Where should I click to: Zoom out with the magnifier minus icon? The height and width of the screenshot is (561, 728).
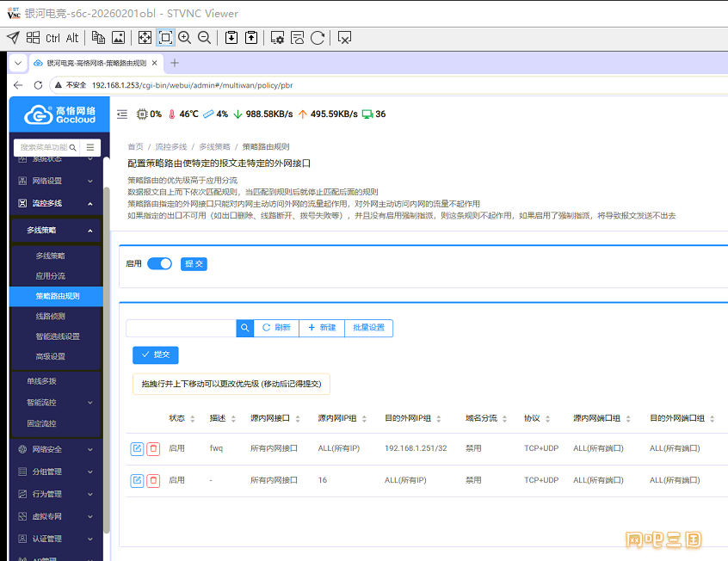(x=204, y=38)
